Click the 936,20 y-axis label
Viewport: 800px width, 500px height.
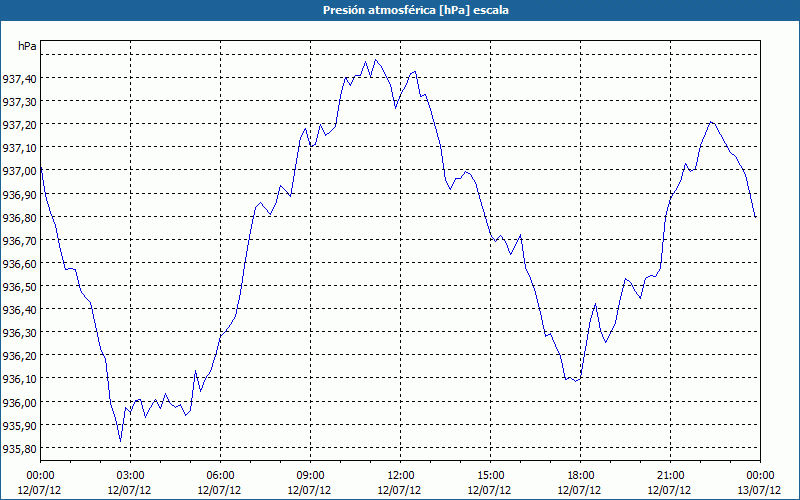(19, 356)
